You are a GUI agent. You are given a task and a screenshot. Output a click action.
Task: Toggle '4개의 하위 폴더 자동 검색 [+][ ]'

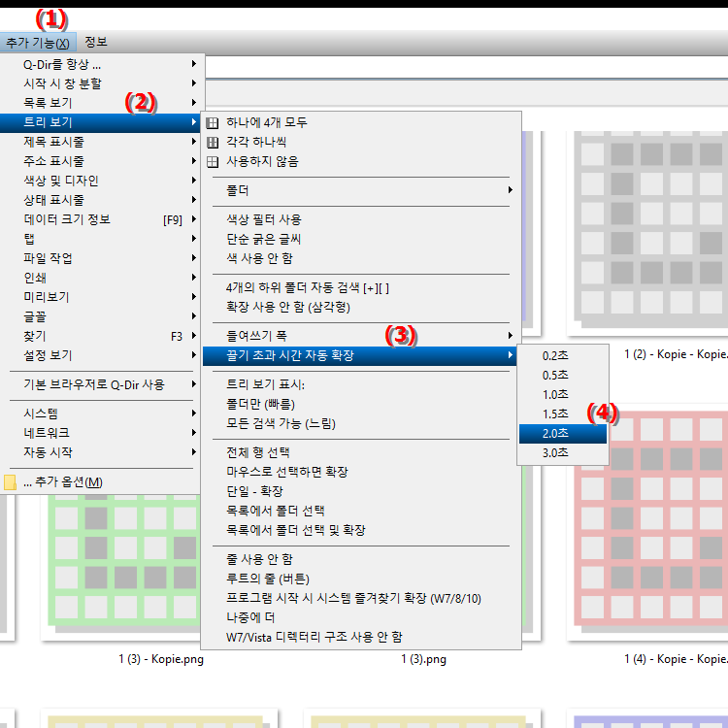pos(361,288)
